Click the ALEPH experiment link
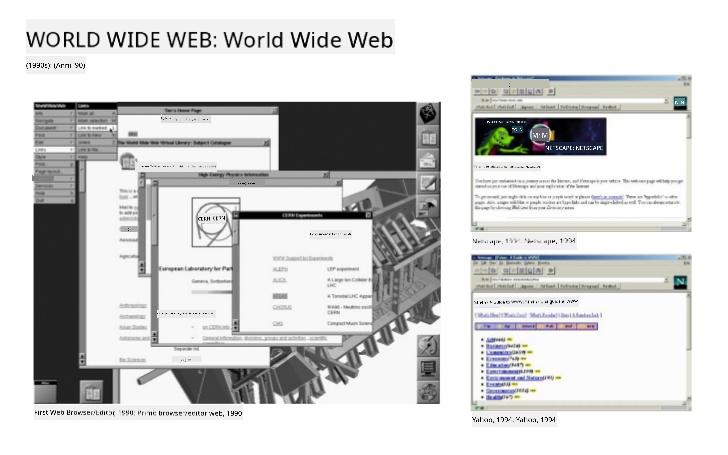The image size is (728, 455). pyautogui.click(x=282, y=270)
